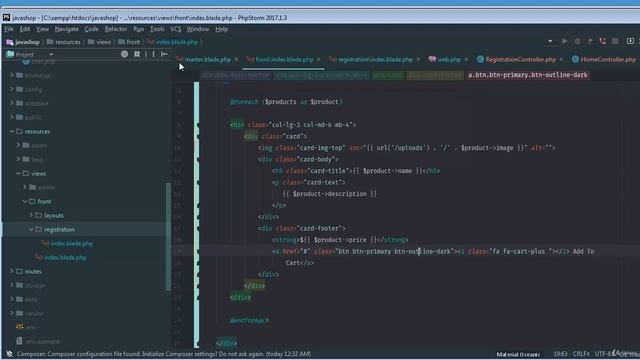Collapse the registration folder

[x=31, y=229]
